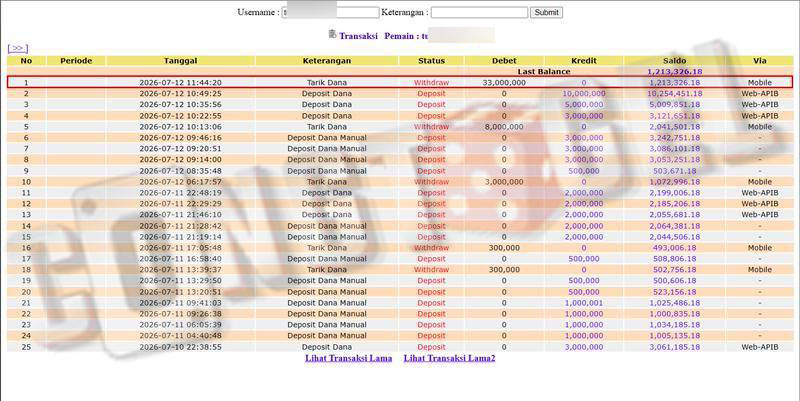
Task: Select kredit amount 10,000,000
Action: tap(584, 94)
